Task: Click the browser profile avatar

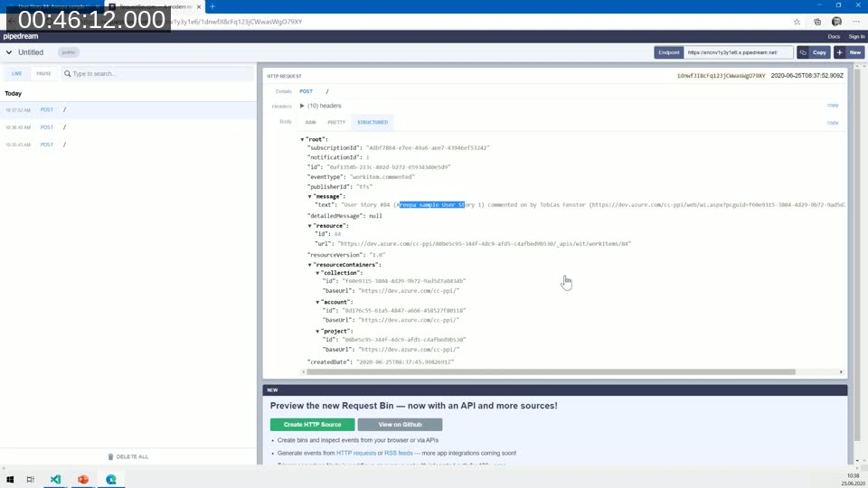Action: coord(836,22)
